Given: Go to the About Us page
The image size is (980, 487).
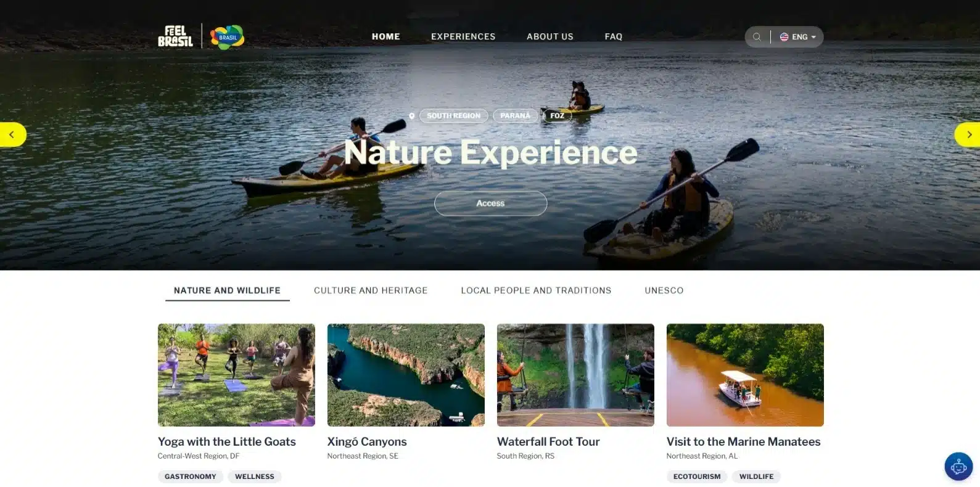Looking at the screenshot, I should pyautogui.click(x=550, y=36).
